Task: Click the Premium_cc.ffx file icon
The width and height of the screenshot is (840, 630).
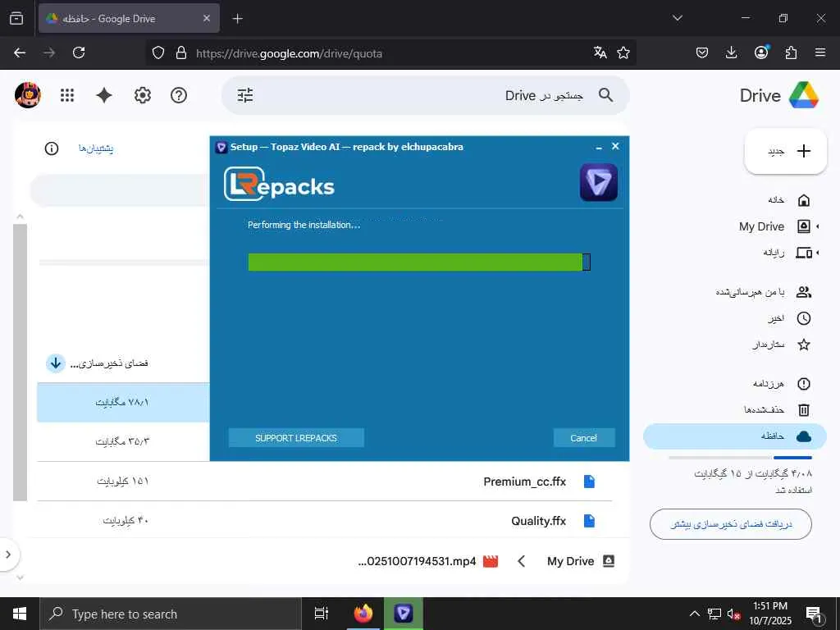Action: point(589,481)
